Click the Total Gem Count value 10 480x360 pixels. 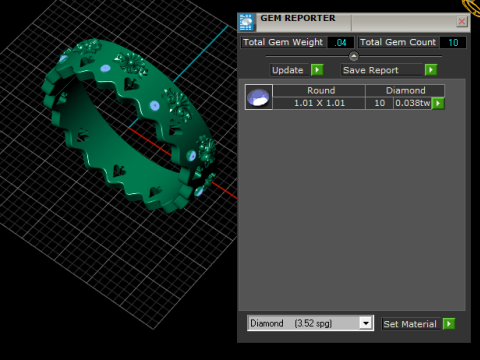453,43
